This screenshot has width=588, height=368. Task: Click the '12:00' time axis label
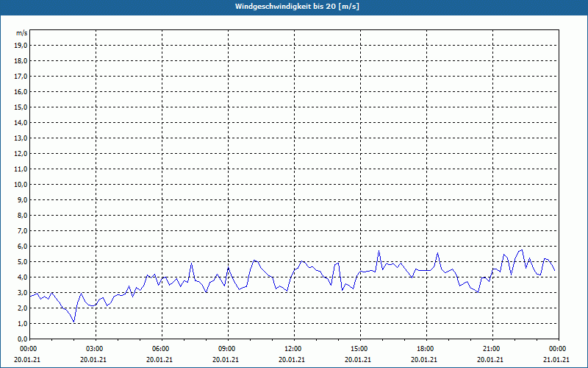pyautogui.click(x=293, y=349)
